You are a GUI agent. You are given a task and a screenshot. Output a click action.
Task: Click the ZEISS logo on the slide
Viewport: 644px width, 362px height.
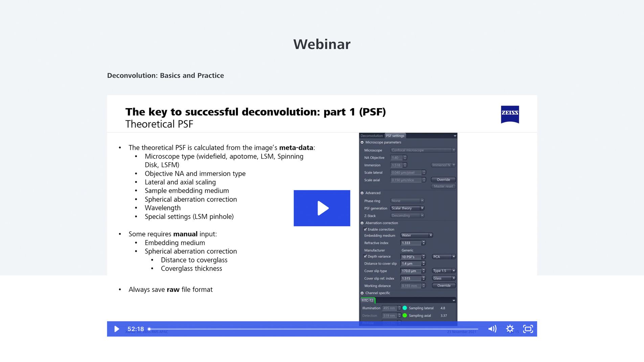(x=510, y=114)
